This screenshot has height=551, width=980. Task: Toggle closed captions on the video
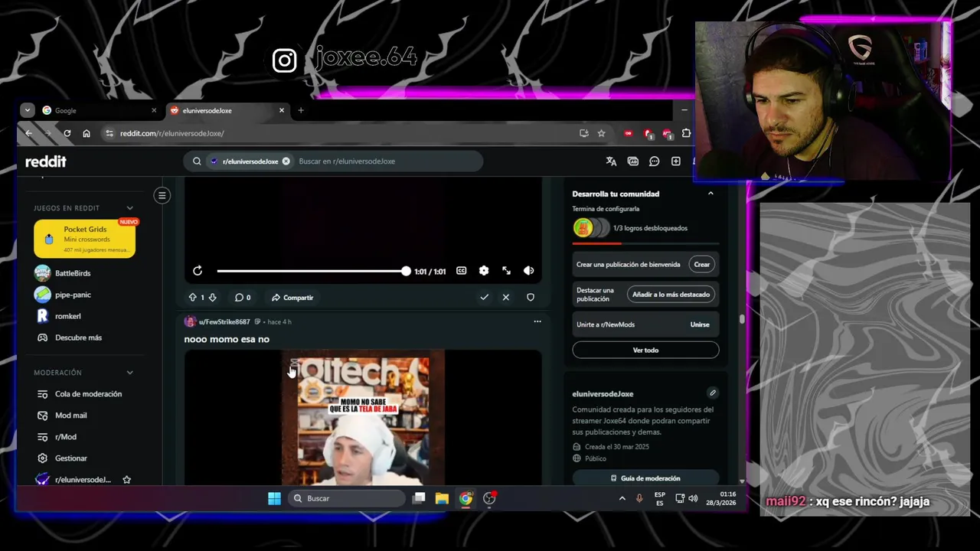tap(462, 271)
